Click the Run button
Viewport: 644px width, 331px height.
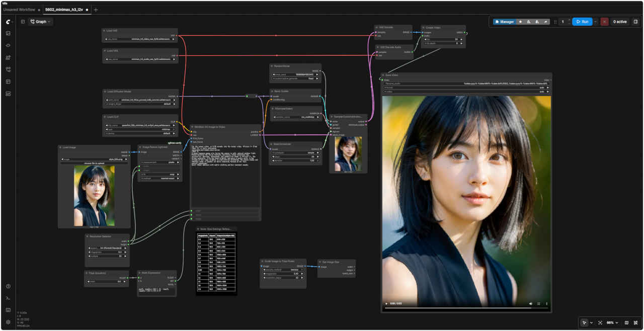coord(582,22)
